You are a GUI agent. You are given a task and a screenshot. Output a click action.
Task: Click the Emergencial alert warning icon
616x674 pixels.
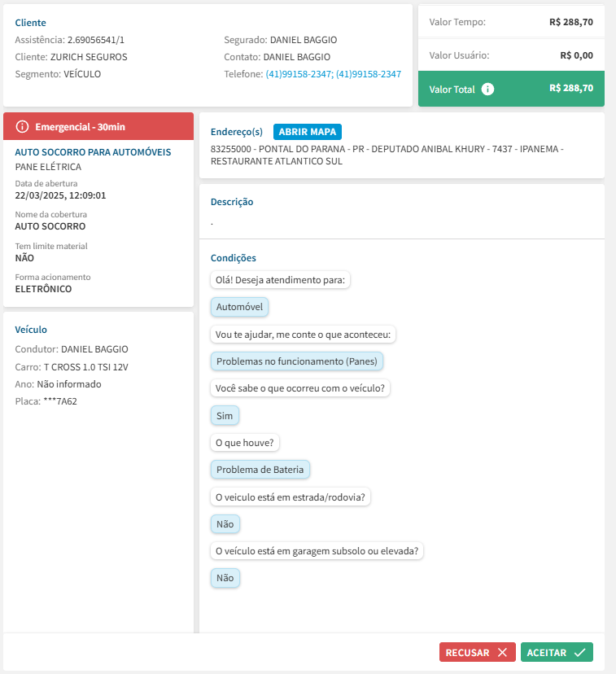coord(22,126)
